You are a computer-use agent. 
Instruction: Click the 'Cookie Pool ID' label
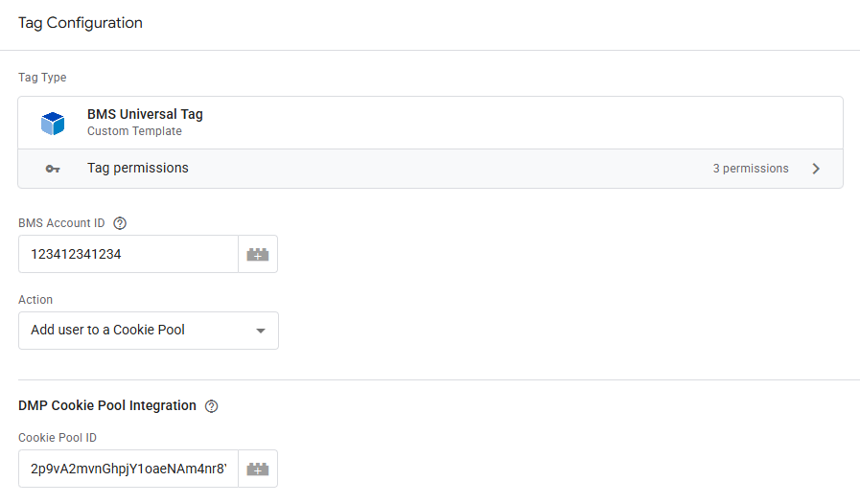tap(58, 438)
